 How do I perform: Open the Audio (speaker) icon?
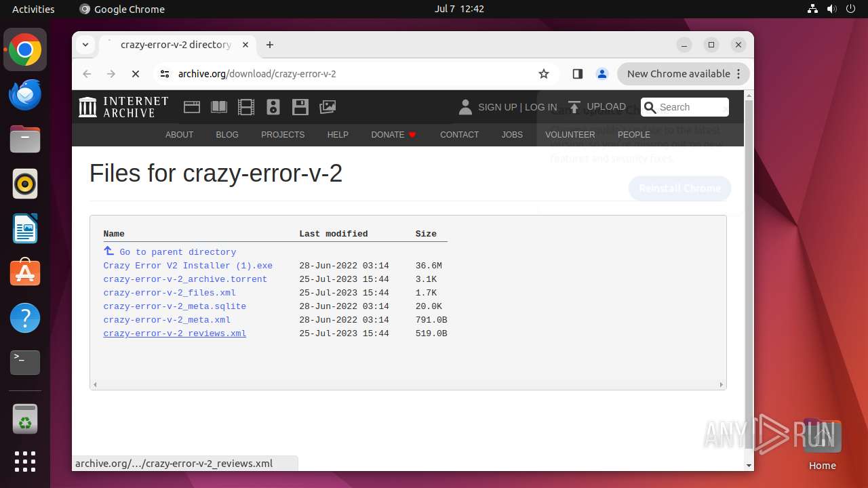[x=273, y=106]
